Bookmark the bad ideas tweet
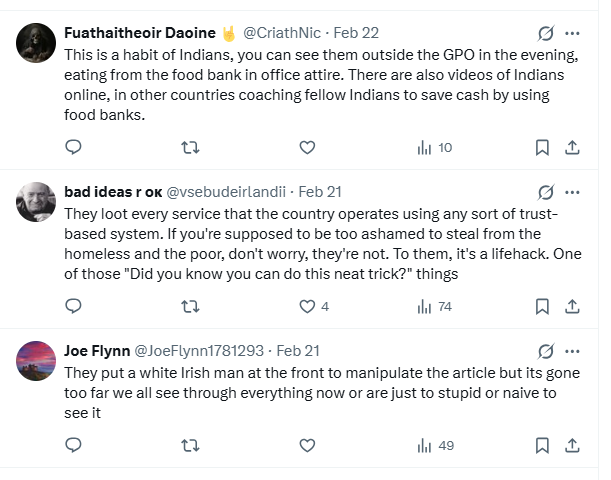This screenshot has height=480, width=611. click(542, 306)
